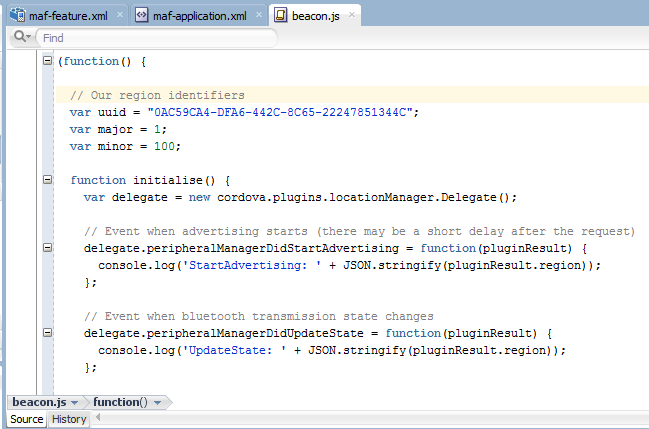This screenshot has width=649, height=429.
Task: Click the 'var minor = 100;' line
Action: click(125, 146)
